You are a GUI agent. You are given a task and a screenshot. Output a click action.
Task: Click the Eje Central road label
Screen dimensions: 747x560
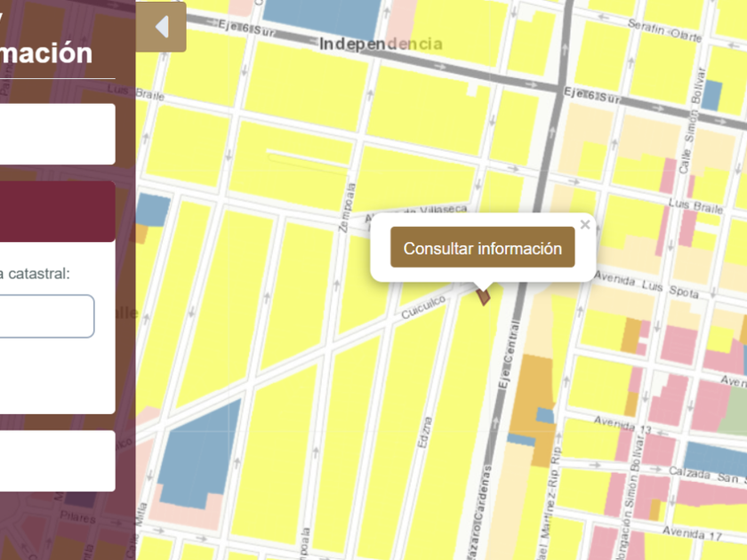click(x=508, y=356)
